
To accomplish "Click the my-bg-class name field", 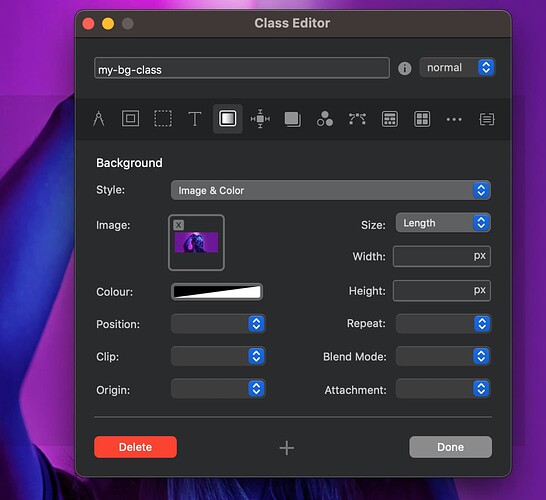I will (242, 68).
